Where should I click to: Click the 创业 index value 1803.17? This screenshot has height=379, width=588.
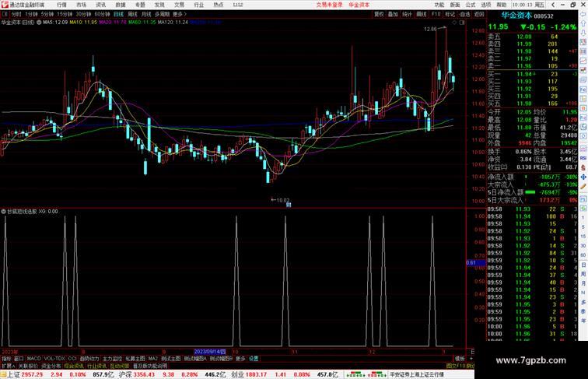(255, 374)
